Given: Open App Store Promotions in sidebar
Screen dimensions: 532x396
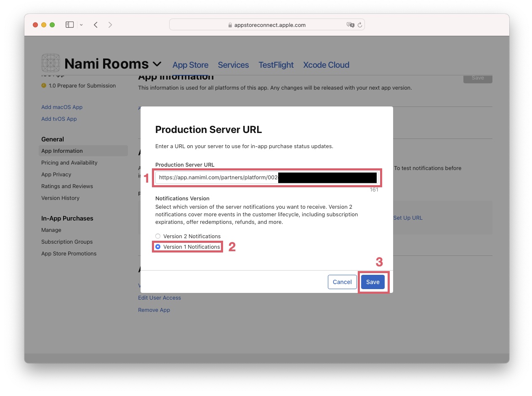Looking at the screenshot, I should [x=69, y=253].
